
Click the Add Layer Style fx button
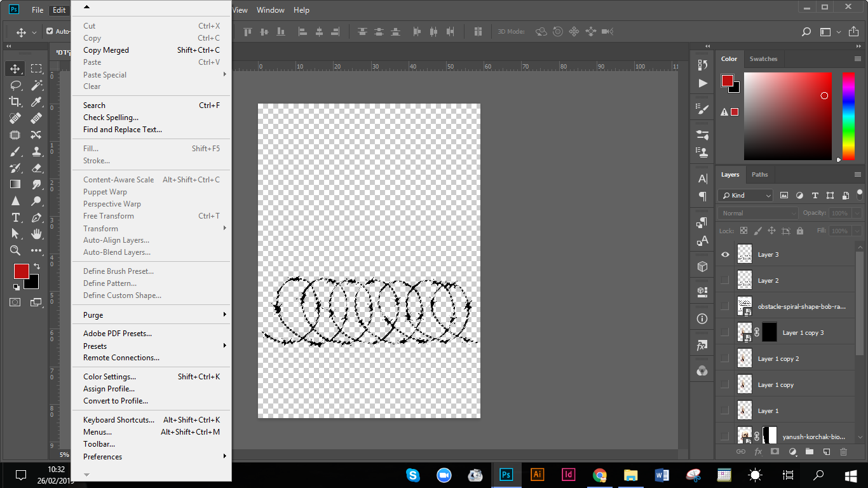[757, 451]
